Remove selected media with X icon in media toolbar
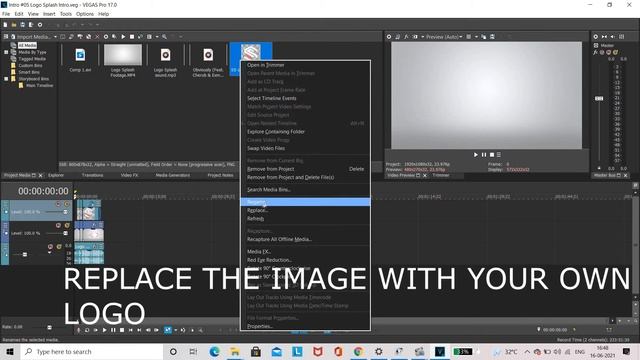Screen dimensions: 640x360 (x=97, y=37)
